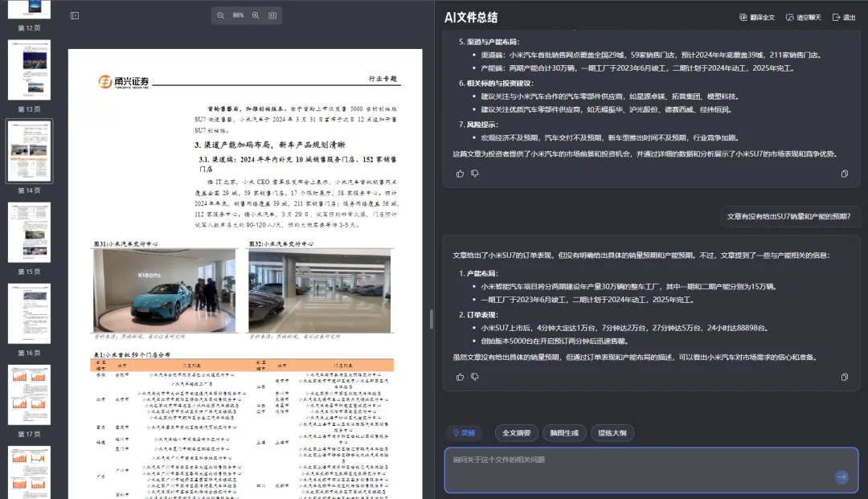Click AI文件总结 panel title
868x499 pixels.
pyautogui.click(x=471, y=18)
